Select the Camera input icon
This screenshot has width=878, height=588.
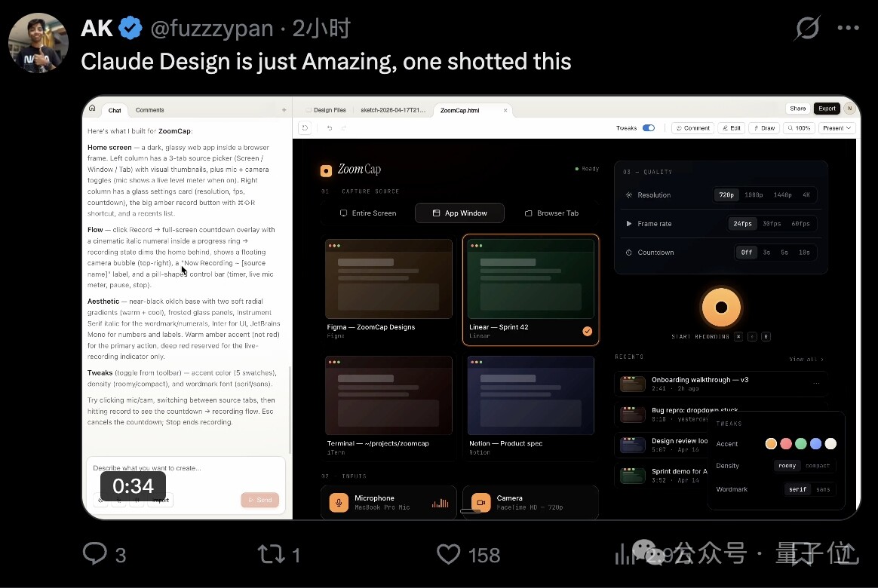480,502
